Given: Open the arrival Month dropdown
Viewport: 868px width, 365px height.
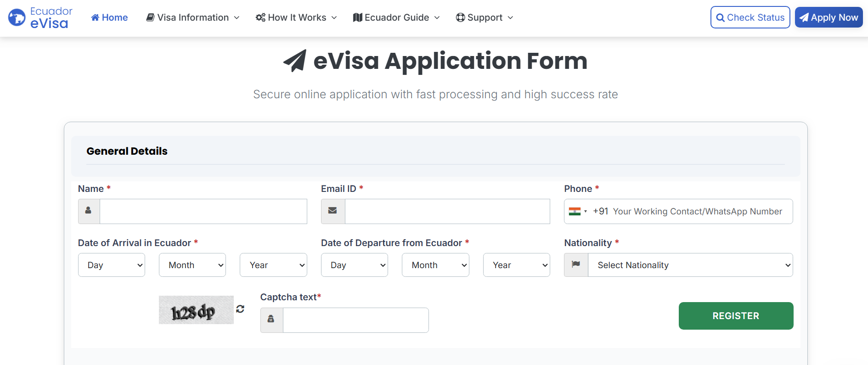Looking at the screenshot, I should point(192,265).
